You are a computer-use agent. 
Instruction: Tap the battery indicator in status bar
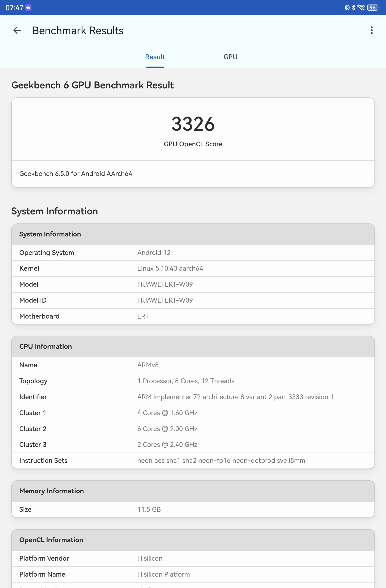(373, 8)
